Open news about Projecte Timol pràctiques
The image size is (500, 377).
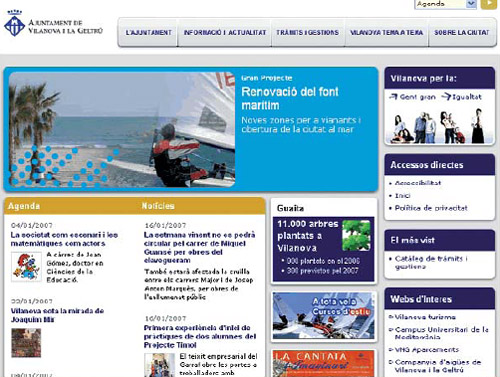coord(200,336)
